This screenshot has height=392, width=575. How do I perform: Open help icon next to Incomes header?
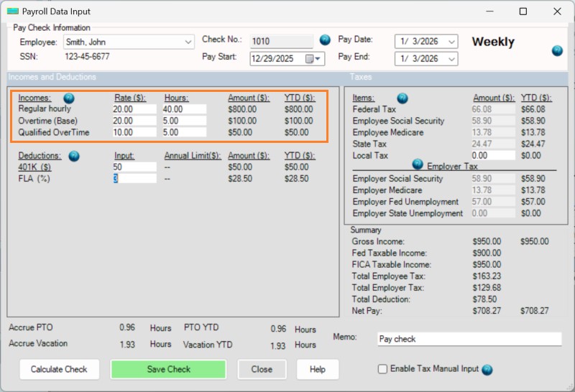(x=69, y=98)
